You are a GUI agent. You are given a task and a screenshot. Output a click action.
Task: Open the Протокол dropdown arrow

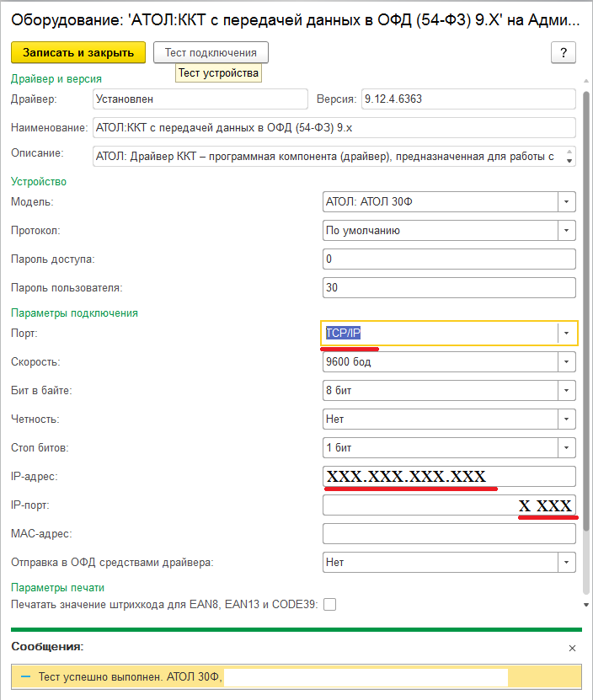coord(566,230)
